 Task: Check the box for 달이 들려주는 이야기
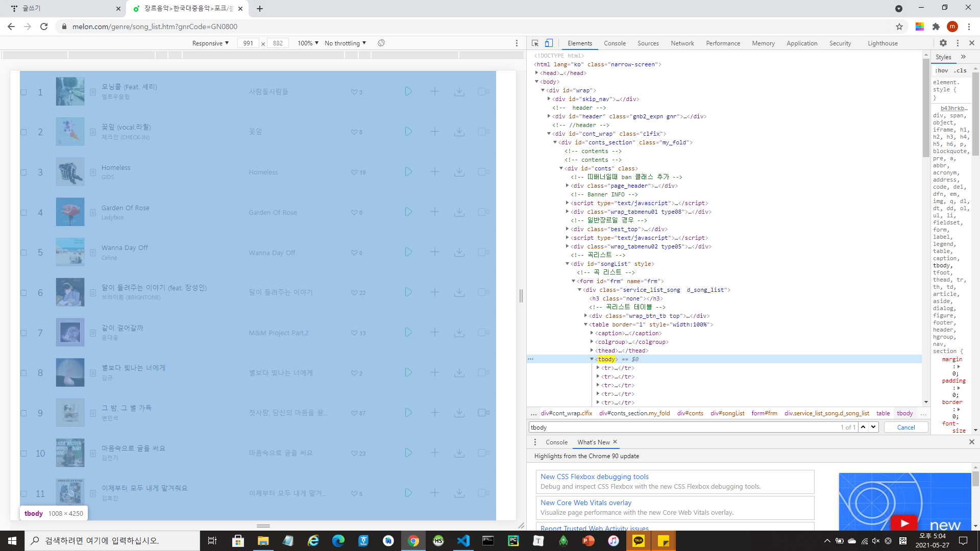[x=23, y=293]
